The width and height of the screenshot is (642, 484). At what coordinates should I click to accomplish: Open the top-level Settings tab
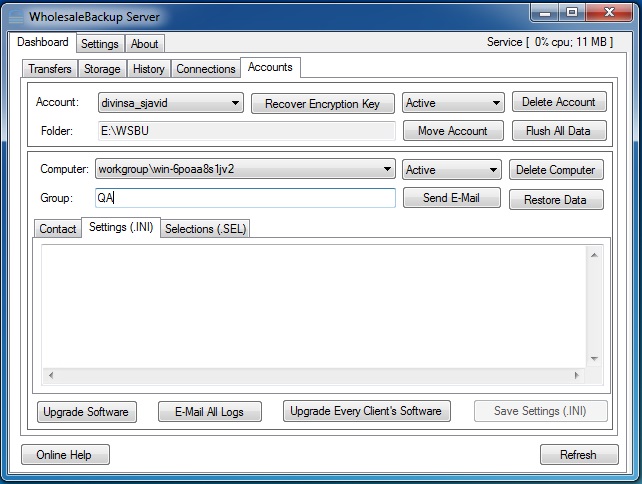(x=99, y=44)
